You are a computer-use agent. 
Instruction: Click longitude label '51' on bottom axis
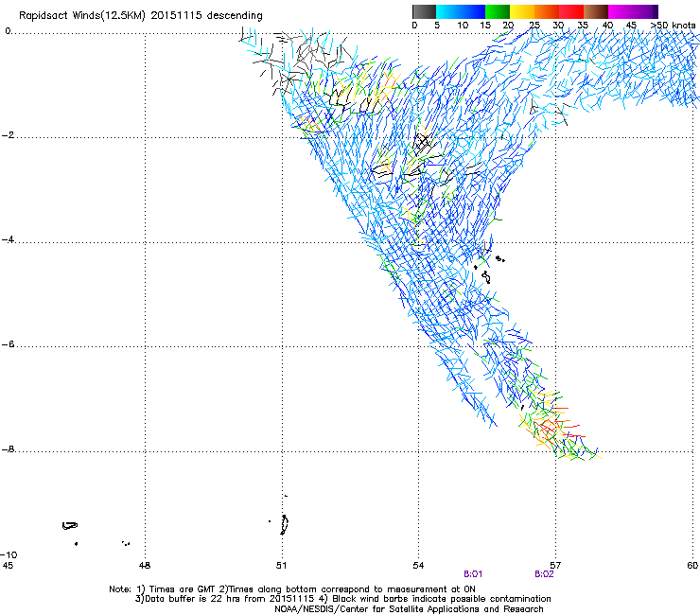tap(281, 566)
